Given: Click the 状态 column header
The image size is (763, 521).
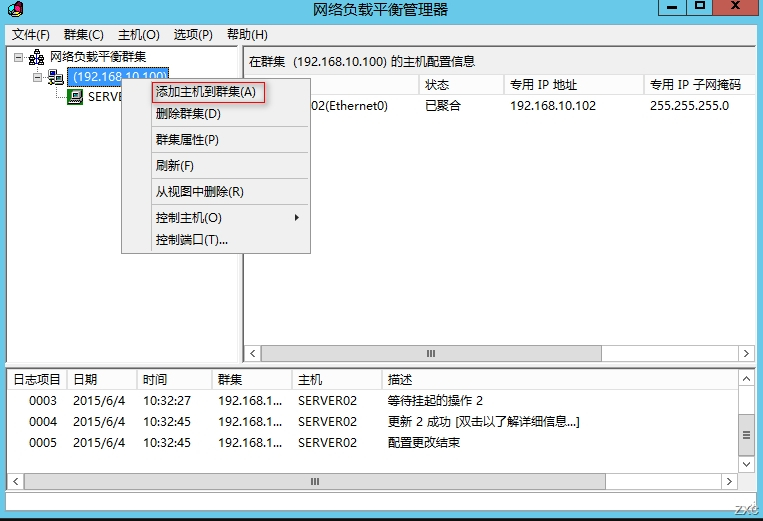Looking at the screenshot, I should coord(461,85).
